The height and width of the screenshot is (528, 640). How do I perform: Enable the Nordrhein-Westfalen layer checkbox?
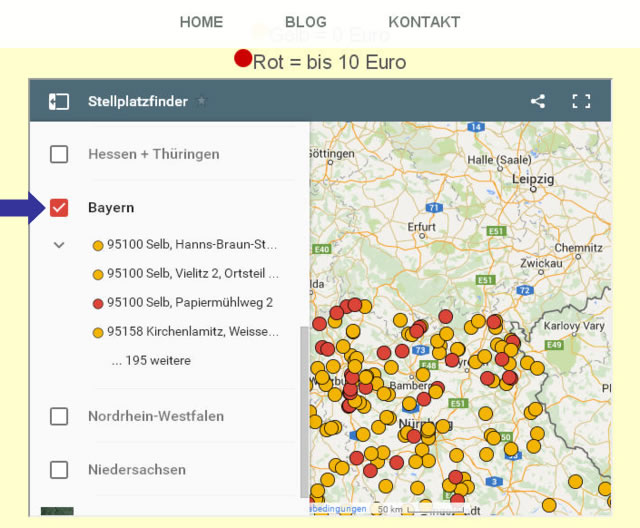[59, 416]
